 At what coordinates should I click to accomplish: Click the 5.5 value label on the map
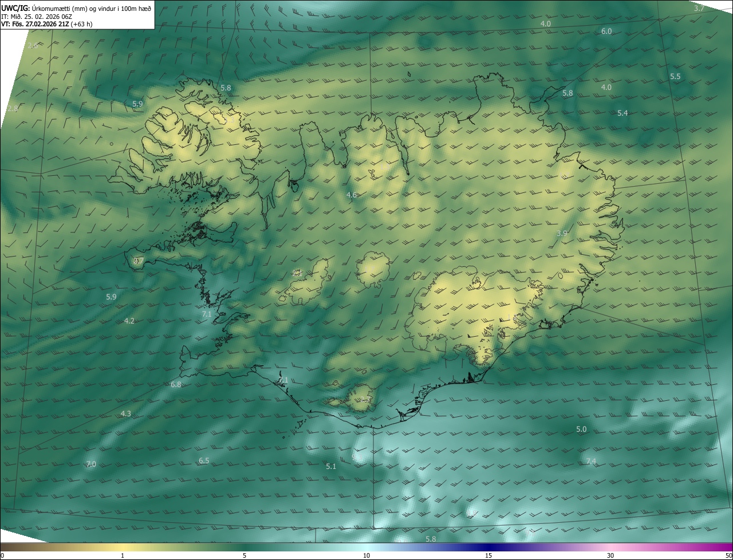675,76
